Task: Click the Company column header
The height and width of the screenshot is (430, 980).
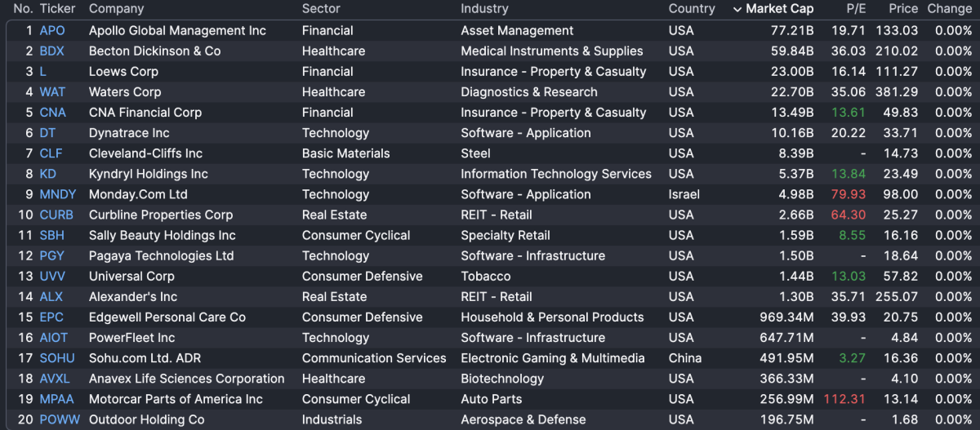Action: coord(116,9)
